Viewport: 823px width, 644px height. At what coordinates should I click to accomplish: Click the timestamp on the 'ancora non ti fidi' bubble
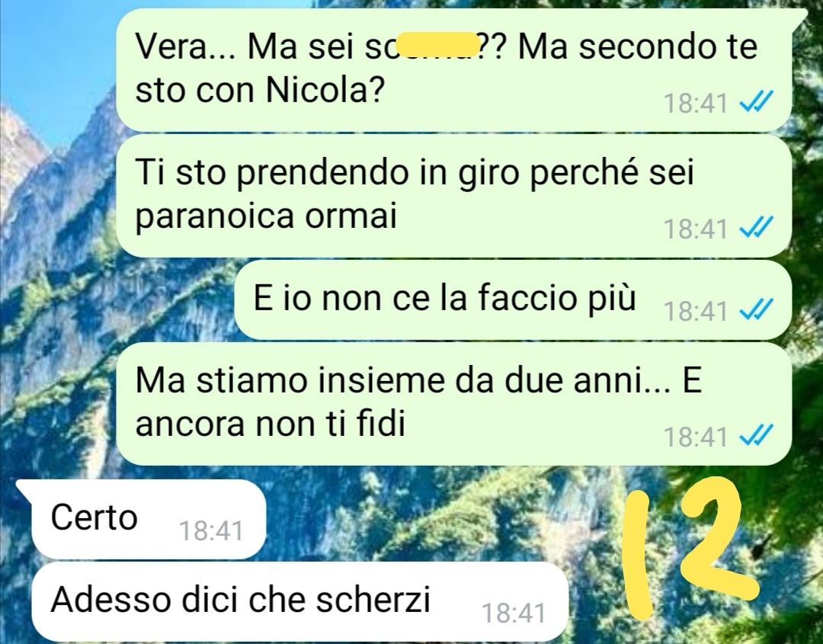coord(696,437)
